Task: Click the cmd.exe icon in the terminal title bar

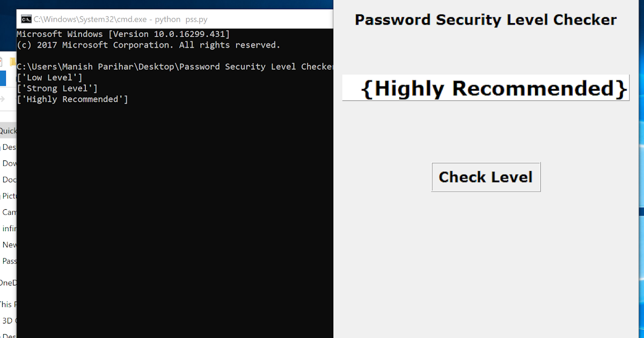Action: [x=25, y=19]
